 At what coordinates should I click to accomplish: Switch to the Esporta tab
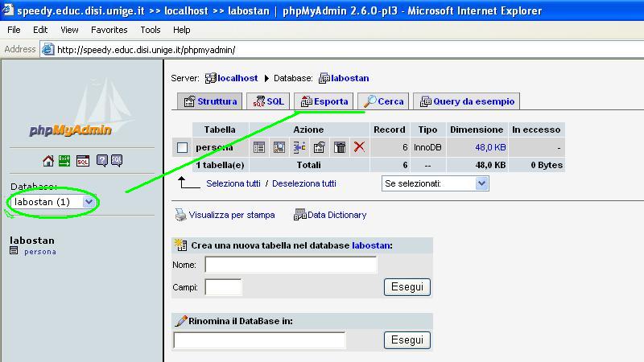pyautogui.click(x=324, y=101)
